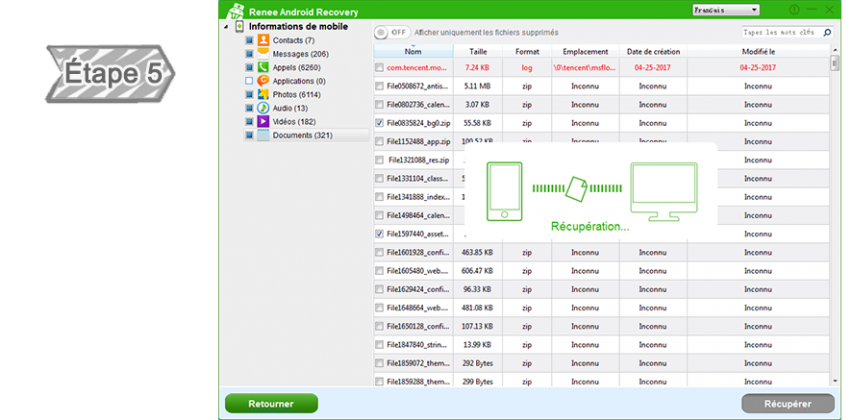Check File1601928_confi checkbox

pyautogui.click(x=379, y=253)
